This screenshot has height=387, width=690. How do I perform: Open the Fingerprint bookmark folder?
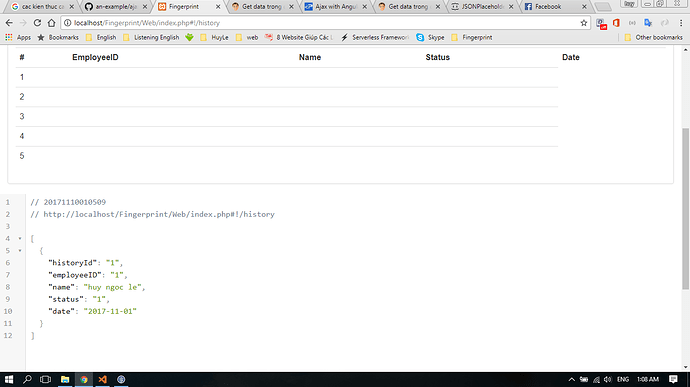tap(471, 37)
